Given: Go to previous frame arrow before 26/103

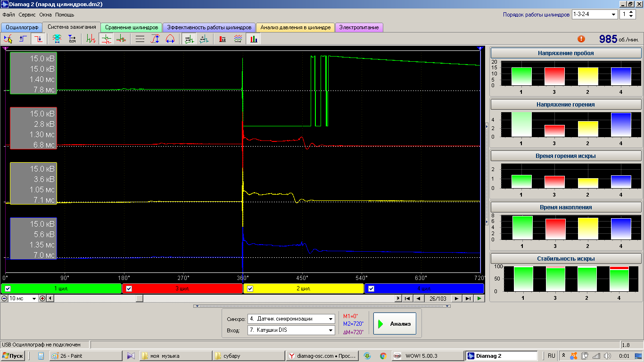Looking at the screenshot, I should 418,298.
